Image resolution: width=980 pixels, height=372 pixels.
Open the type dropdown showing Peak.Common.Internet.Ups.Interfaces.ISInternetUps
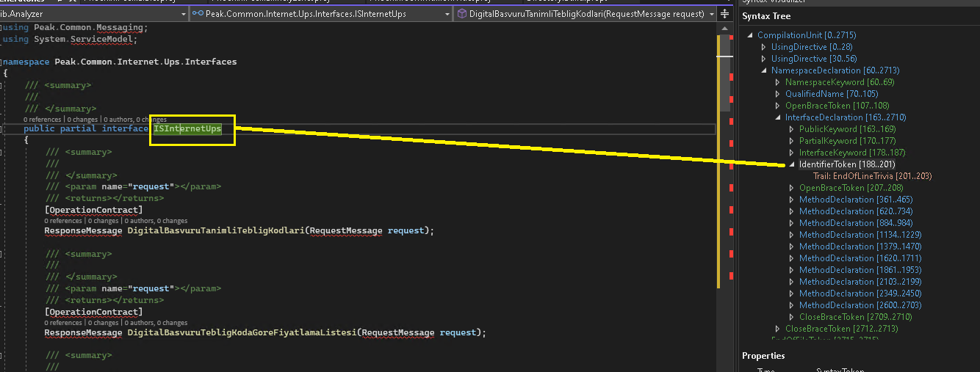coord(320,14)
